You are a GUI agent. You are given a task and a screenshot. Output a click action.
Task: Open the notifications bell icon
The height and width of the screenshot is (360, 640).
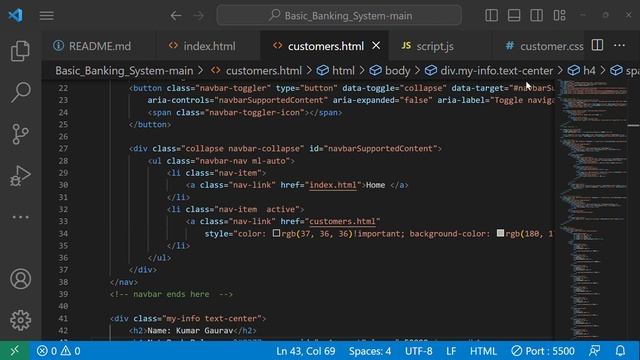pyautogui.click(x=620, y=351)
